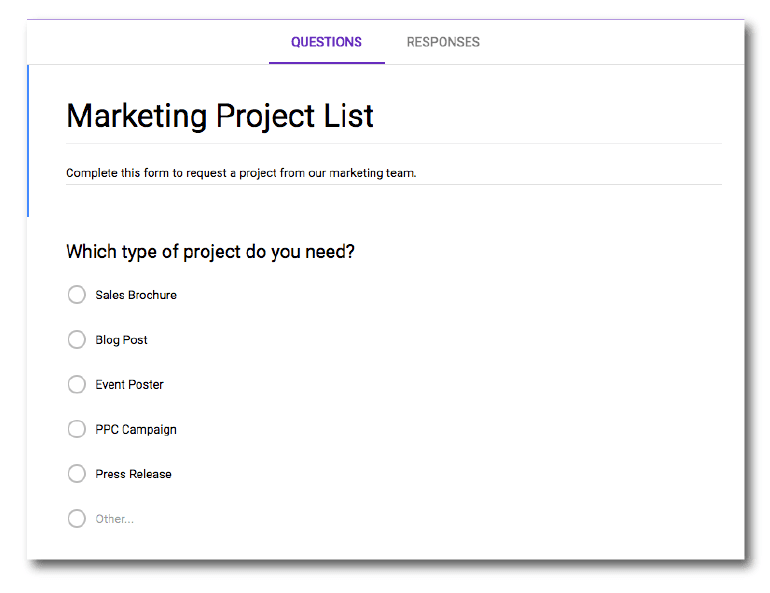770x593 pixels.
Task: Edit the 'Which type of project' question title
Action: point(210,252)
